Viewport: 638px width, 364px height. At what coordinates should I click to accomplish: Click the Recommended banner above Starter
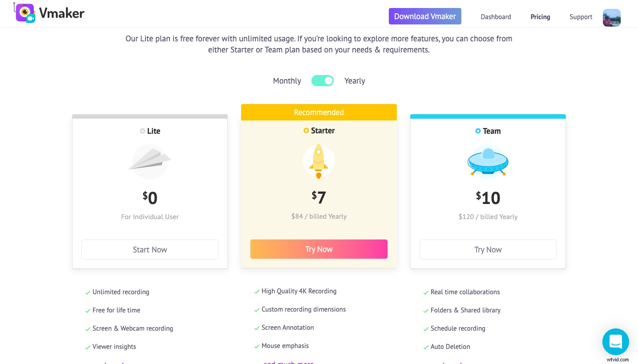(319, 112)
